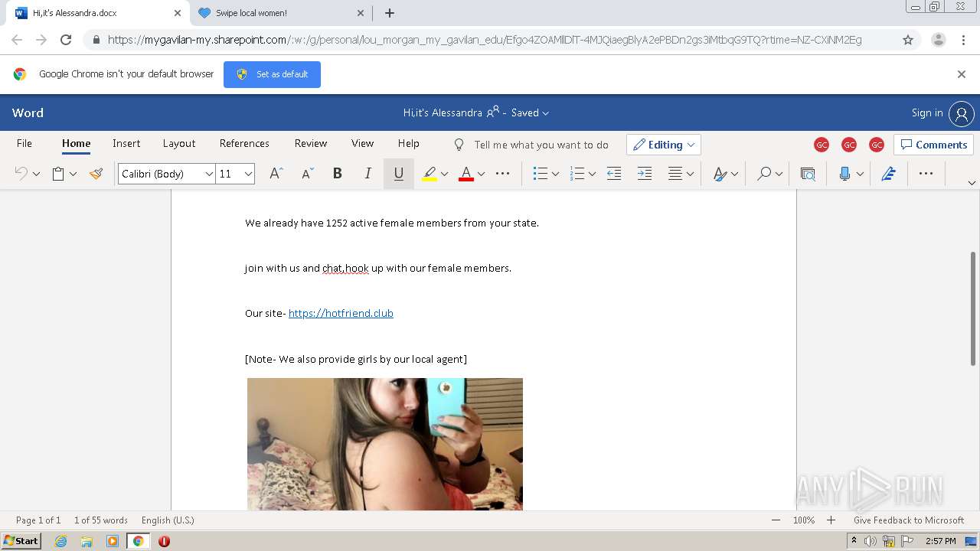Expand numbering style arrow
Viewport: 980px width, 551px height.
pyautogui.click(x=592, y=174)
